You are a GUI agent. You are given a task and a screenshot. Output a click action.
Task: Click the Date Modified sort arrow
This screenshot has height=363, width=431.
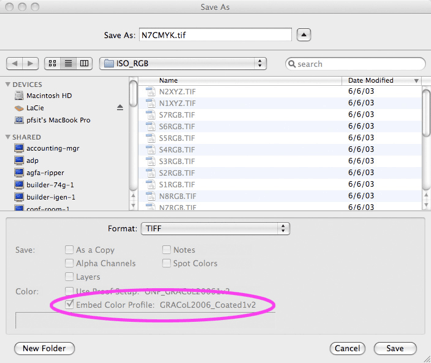click(x=416, y=81)
